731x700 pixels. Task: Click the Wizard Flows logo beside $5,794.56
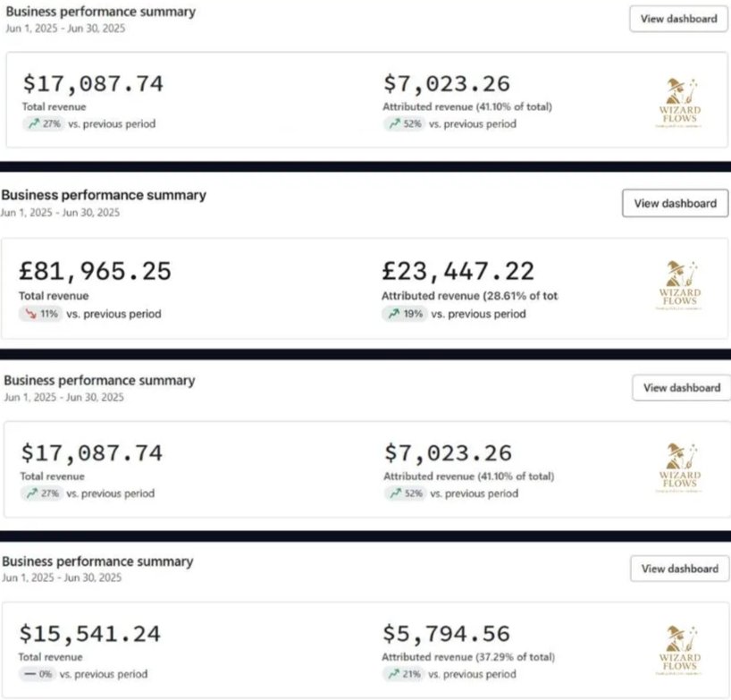click(680, 650)
